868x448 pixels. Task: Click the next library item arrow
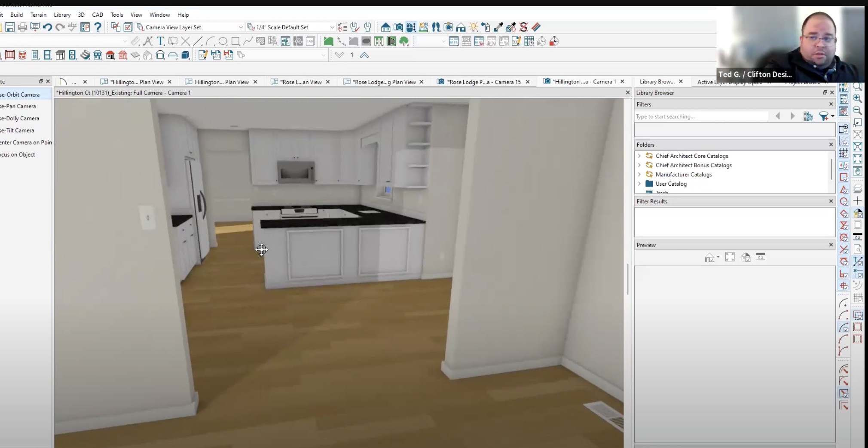792,116
